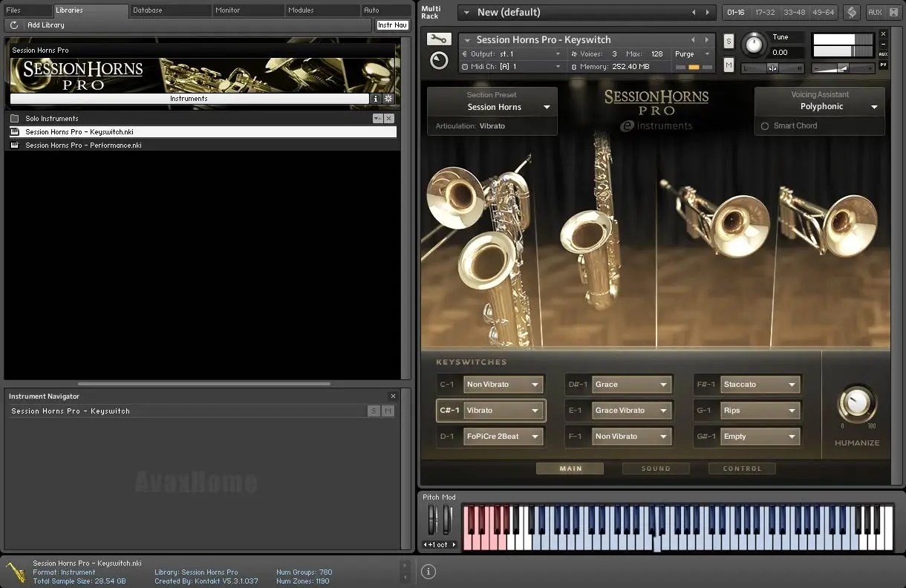Open the SOUND tab of Session Horns Pro
Image resolution: width=906 pixels, height=588 pixels.
tap(656, 468)
